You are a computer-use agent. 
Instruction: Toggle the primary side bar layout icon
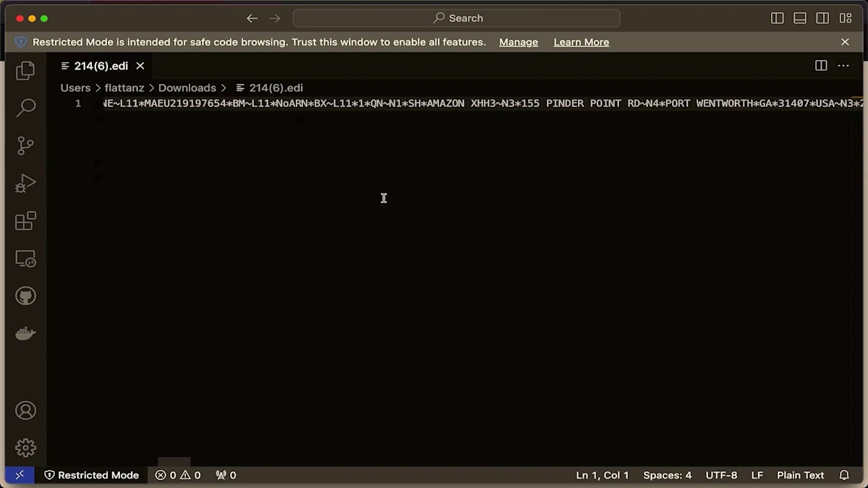[778, 18]
